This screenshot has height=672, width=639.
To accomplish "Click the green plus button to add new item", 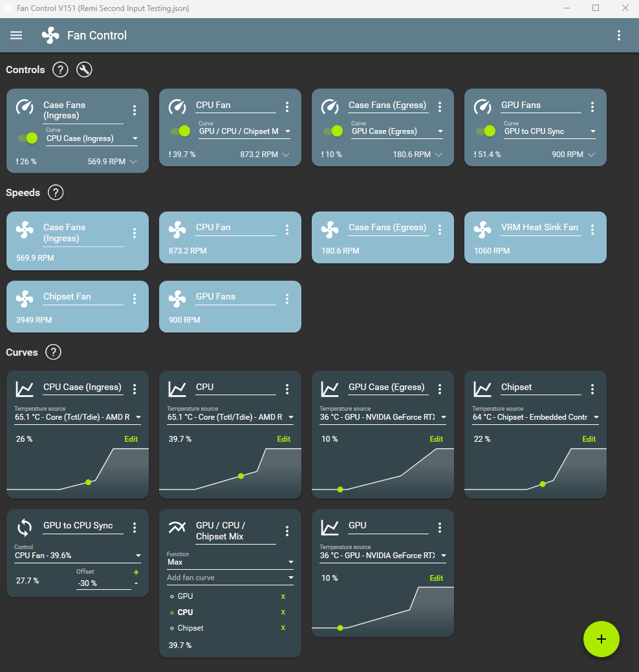I will pyautogui.click(x=601, y=639).
